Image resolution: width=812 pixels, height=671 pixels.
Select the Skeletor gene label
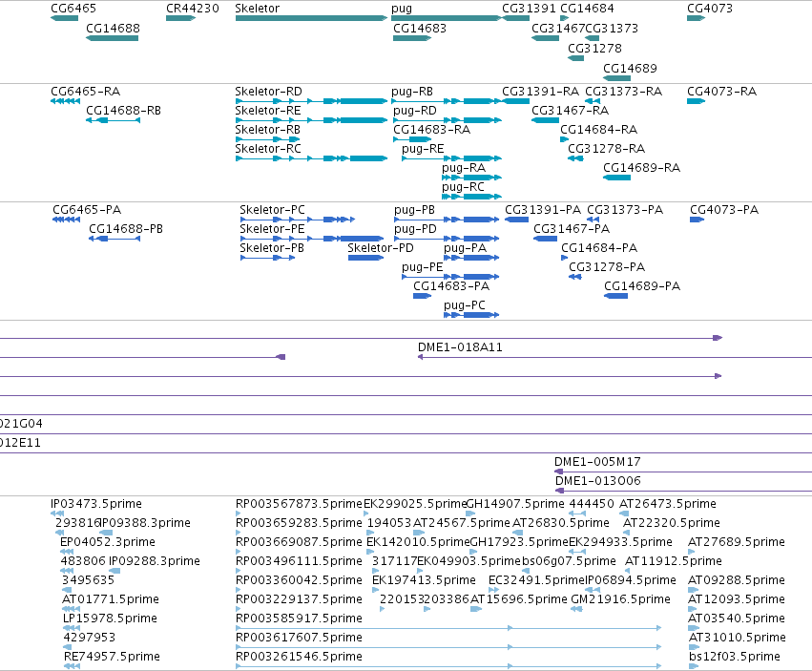click(x=257, y=9)
